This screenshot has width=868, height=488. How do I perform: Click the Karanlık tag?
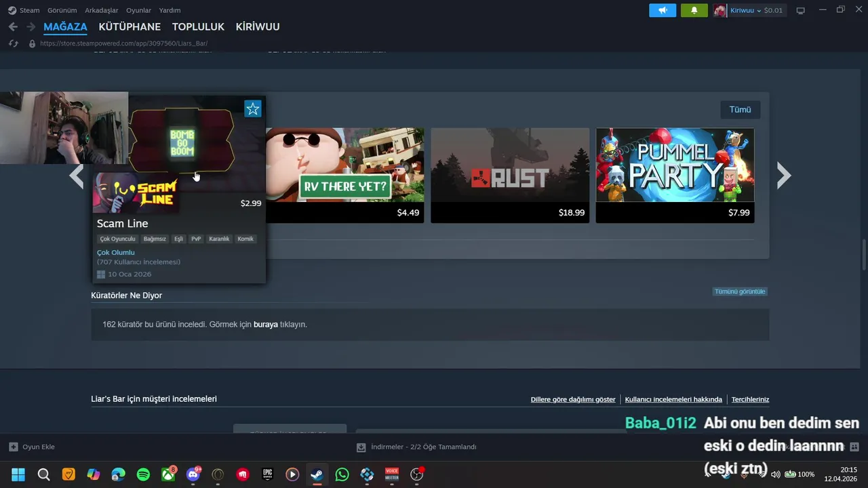219,239
